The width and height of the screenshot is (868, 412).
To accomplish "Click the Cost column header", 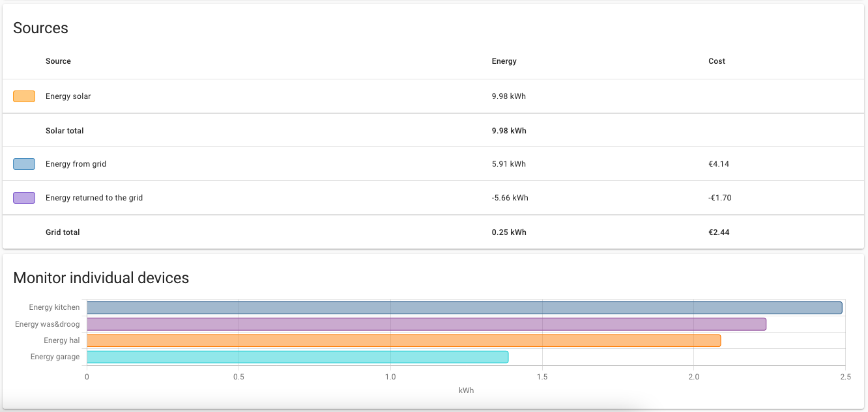I will pos(717,61).
